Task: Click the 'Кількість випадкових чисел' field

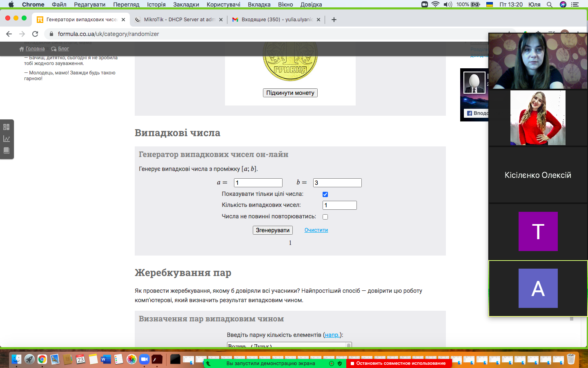Action: point(340,205)
